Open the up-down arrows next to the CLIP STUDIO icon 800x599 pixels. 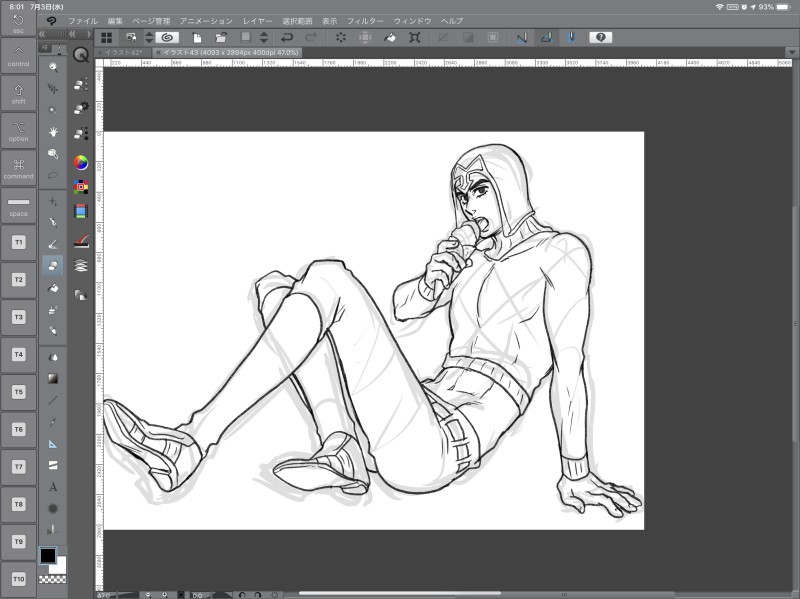point(149,37)
